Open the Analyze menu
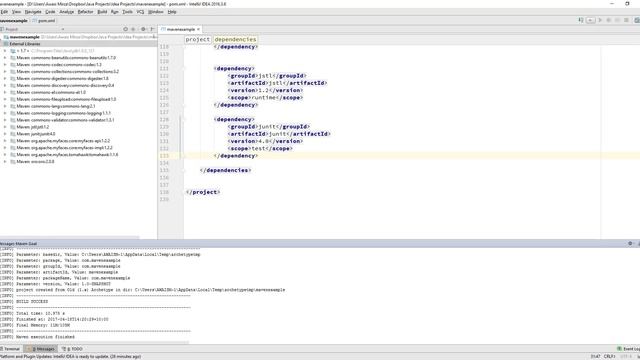Screen dimensions: 640x360 click(x=67, y=12)
